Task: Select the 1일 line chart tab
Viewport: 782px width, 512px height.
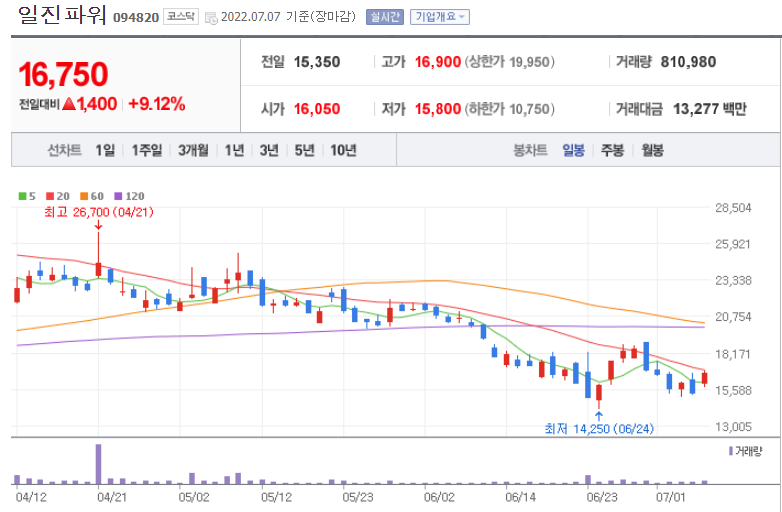Action: click(105, 150)
